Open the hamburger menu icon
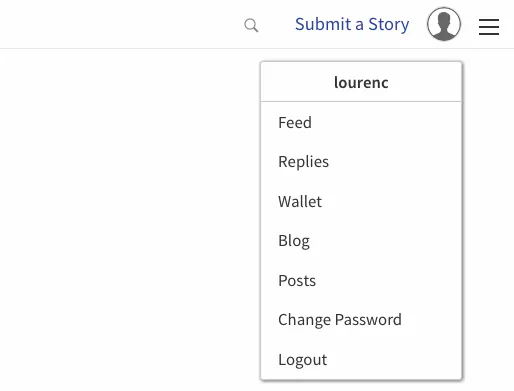Viewport: 514px width, 391px height. [x=489, y=27]
